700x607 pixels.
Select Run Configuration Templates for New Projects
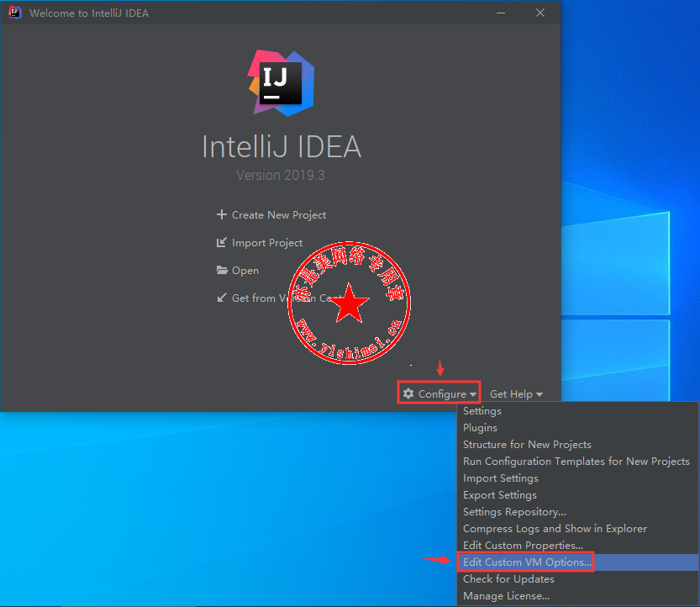tap(578, 462)
